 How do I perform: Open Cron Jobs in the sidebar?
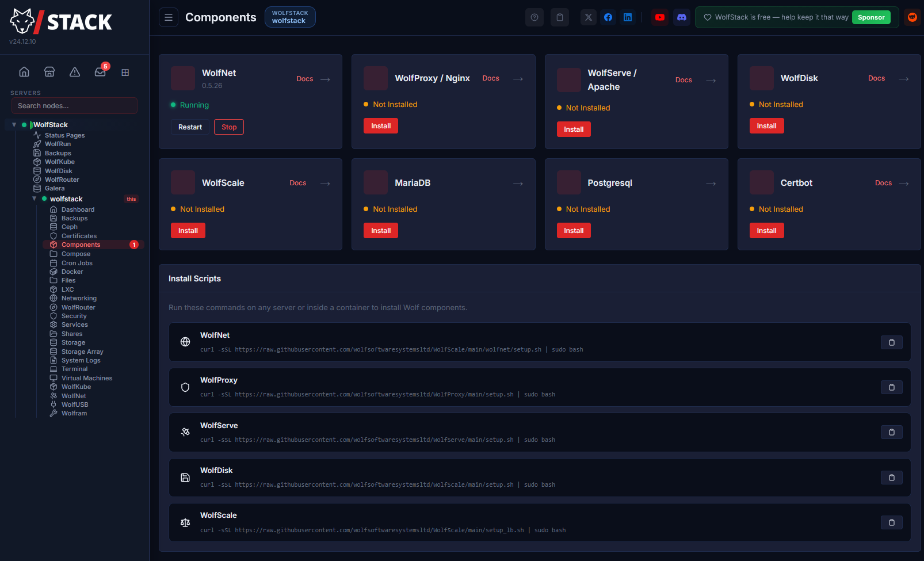[77, 263]
